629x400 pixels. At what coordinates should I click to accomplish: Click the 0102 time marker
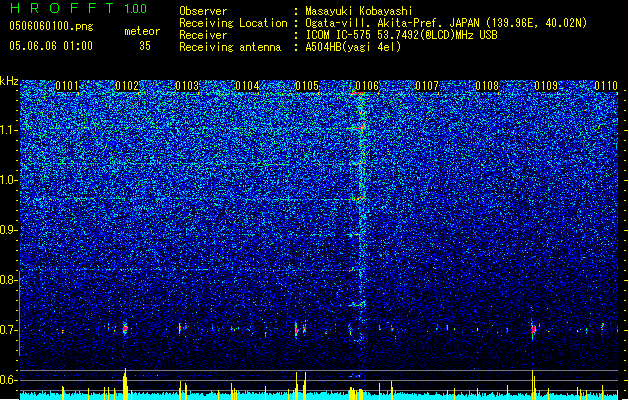tap(127, 86)
